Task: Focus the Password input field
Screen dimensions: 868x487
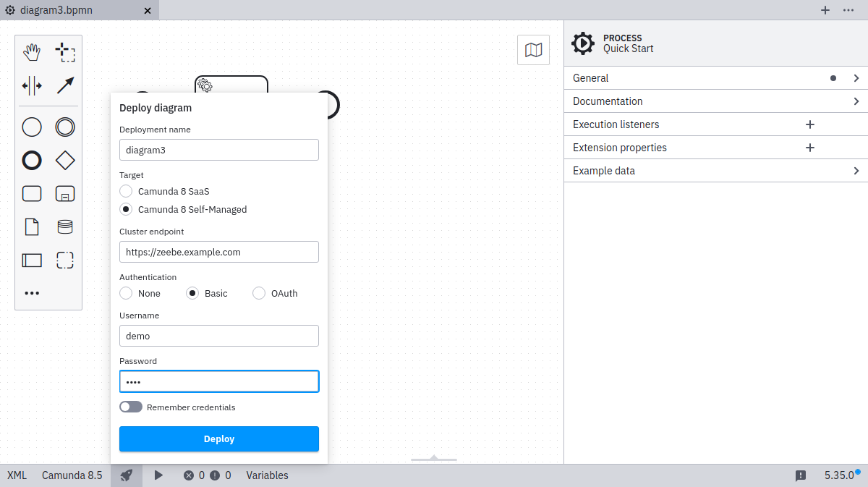Action: (218, 381)
